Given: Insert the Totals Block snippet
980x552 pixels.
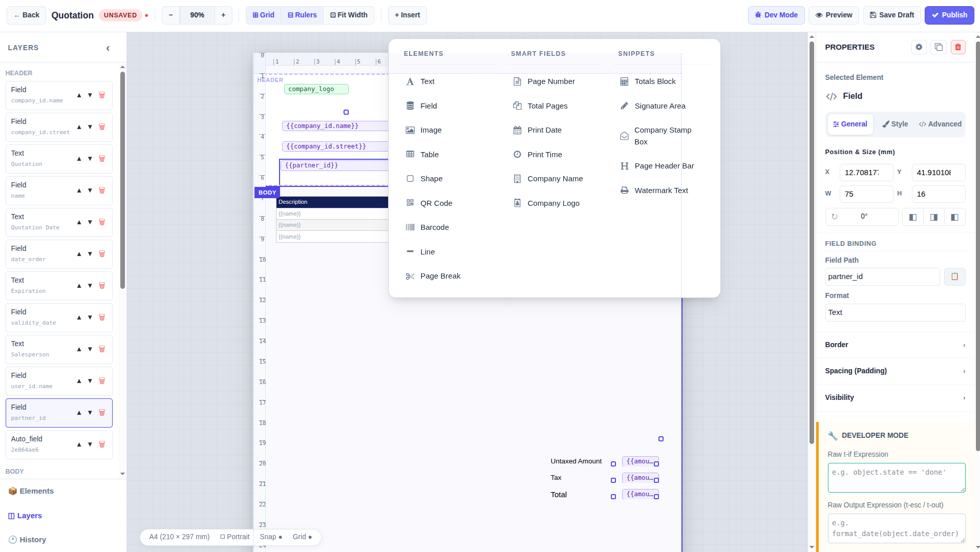Looking at the screenshot, I should coord(648,81).
